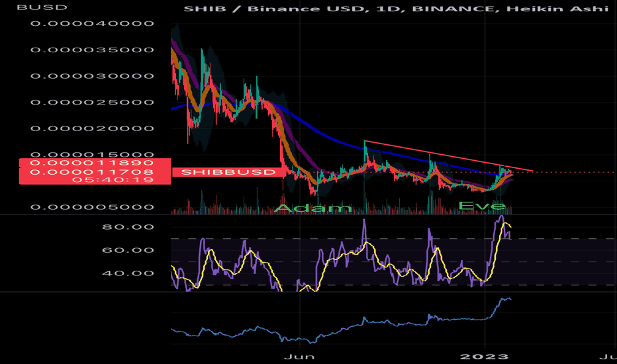Screen dimensions: 617x364
Task: Select the 0.000030000 price axis label
Action: pyautogui.click(x=92, y=76)
